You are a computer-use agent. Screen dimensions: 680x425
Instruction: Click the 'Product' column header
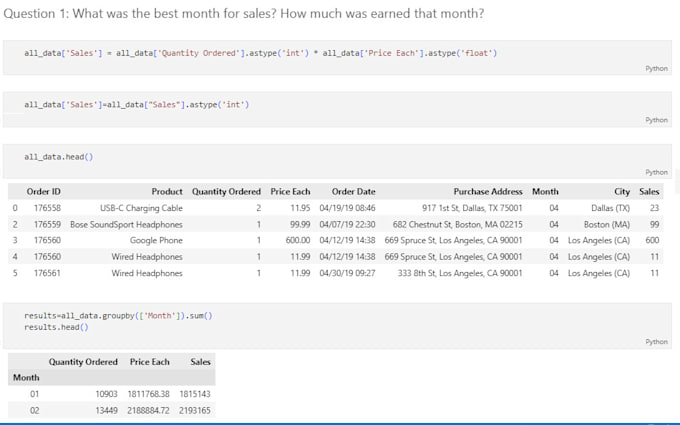click(167, 192)
